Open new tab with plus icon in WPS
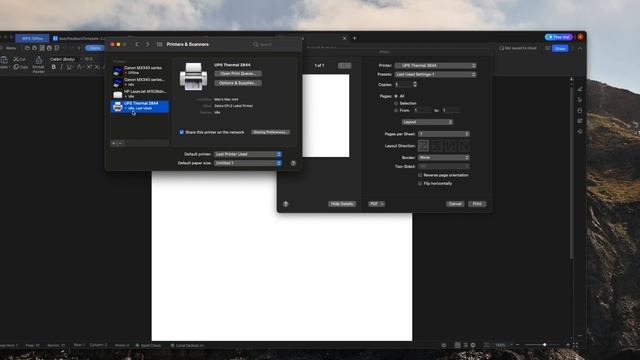The image size is (640, 360). (354, 38)
